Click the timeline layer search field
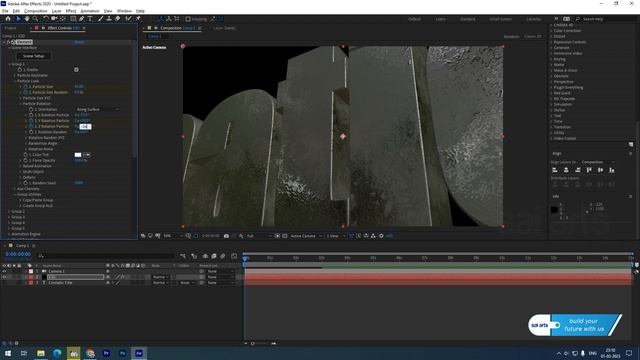The height and width of the screenshot is (360, 640). (106, 256)
